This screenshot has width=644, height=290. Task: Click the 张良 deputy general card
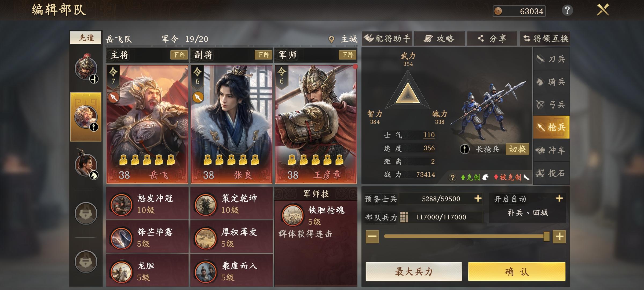[x=232, y=124]
